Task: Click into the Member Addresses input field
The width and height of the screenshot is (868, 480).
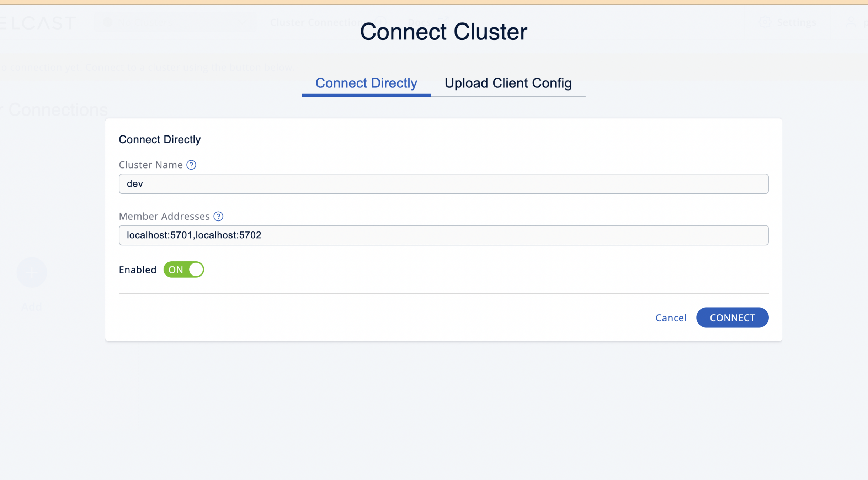Action: click(443, 235)
